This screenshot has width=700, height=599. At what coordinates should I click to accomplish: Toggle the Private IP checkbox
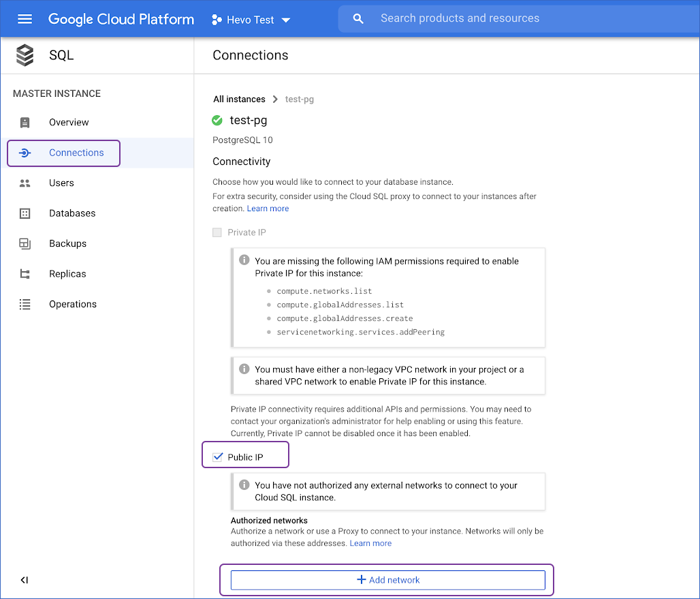[x=217, y=232]
